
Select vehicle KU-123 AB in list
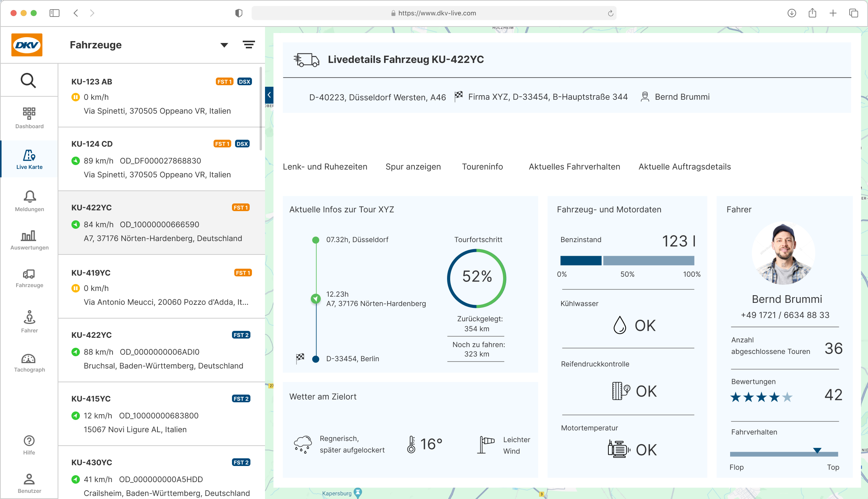tap(161, 96)
